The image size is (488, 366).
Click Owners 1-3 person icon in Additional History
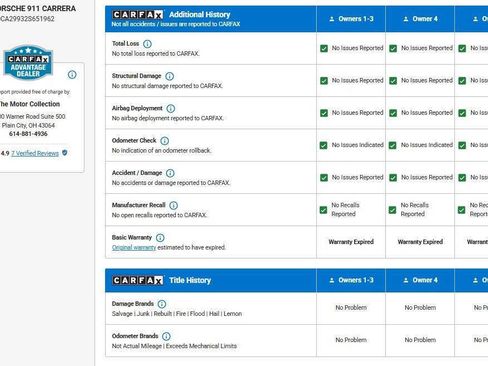tap(332, 19)
